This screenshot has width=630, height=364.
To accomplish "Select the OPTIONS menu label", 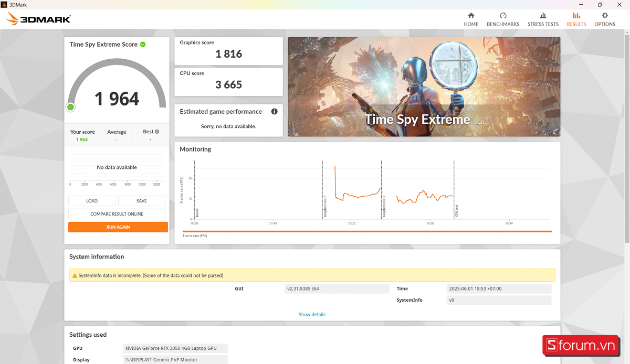I will coord(605,24).
